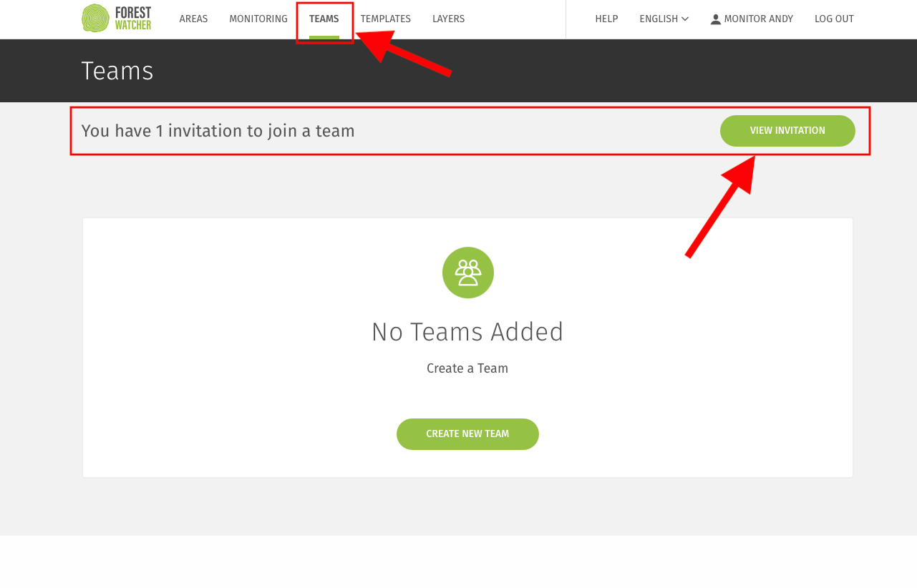
Task: Click the Create a Team subtitle
Action: (x=467, y=368)
